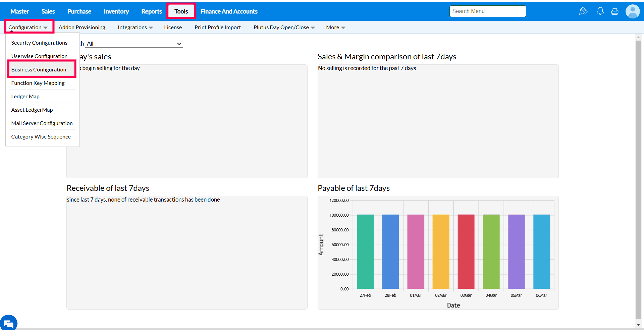Expand the Integrations dropdown
The image size is (644, 330).
pyautogui.click(x=135, y=27)
